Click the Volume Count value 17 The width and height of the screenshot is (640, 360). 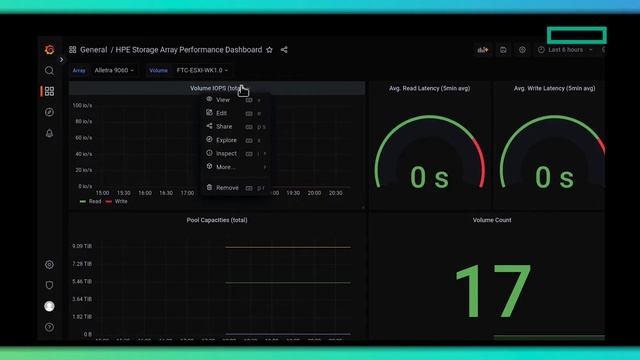493,291
